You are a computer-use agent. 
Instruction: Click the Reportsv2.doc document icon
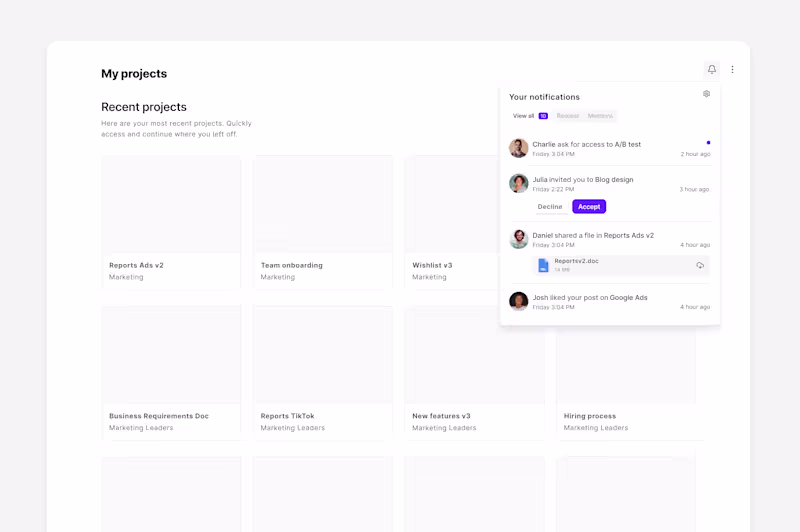click(543, 265)
